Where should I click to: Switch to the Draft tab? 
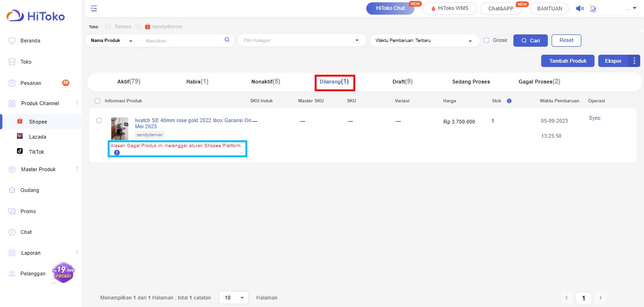402,82
